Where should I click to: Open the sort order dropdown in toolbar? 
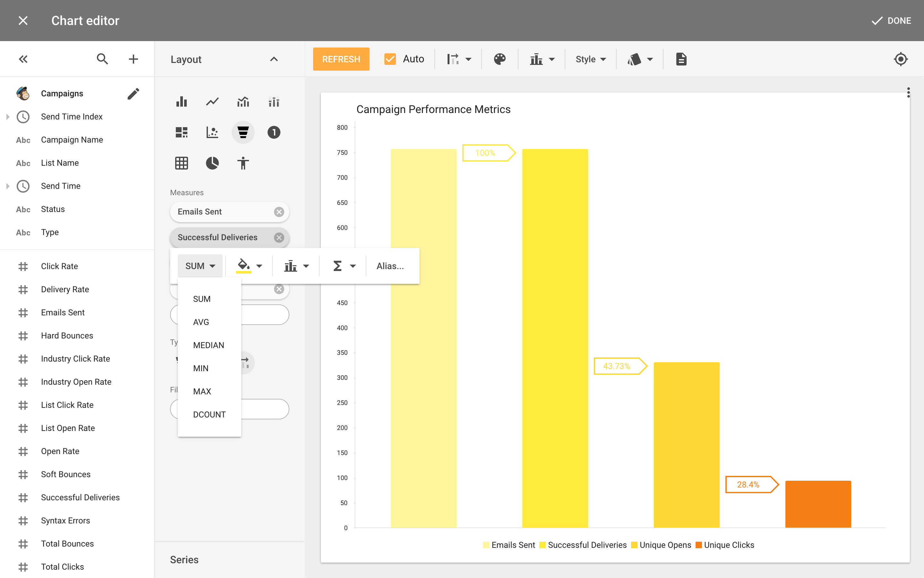point(459,59)
